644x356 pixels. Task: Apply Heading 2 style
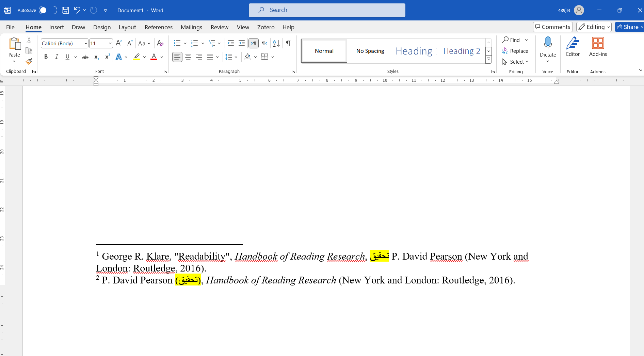462,51
